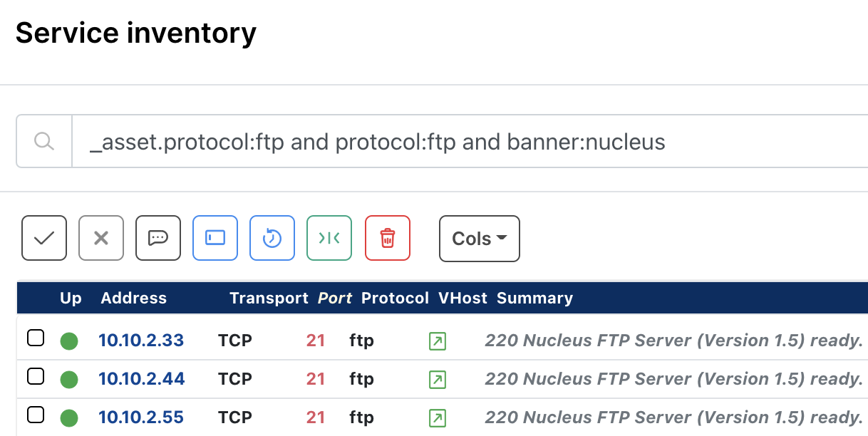The image size is (868, 436).
Task: Sort by the Port column header
Action: [334, 298]
